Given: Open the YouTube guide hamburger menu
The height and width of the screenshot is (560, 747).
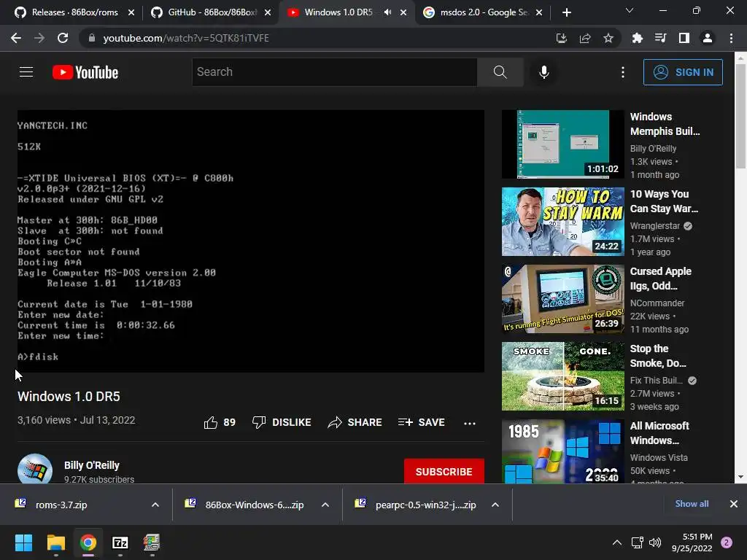Looking at the screenshot, I should click(x=26, y=72).
